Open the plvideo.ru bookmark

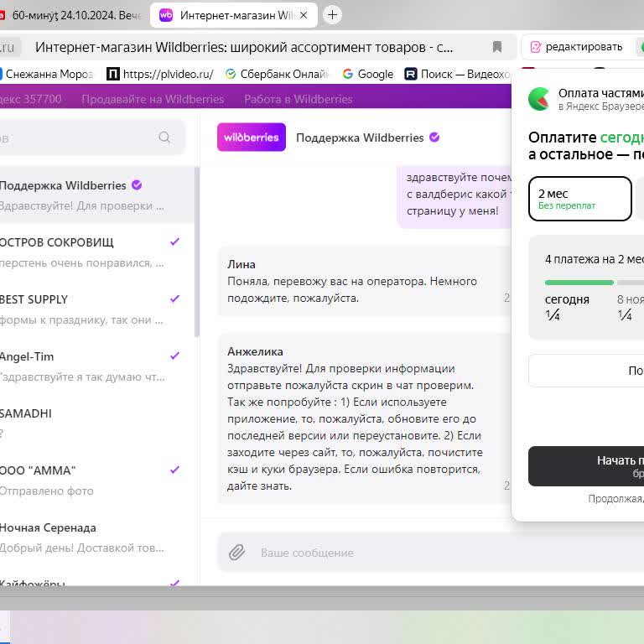160,74
